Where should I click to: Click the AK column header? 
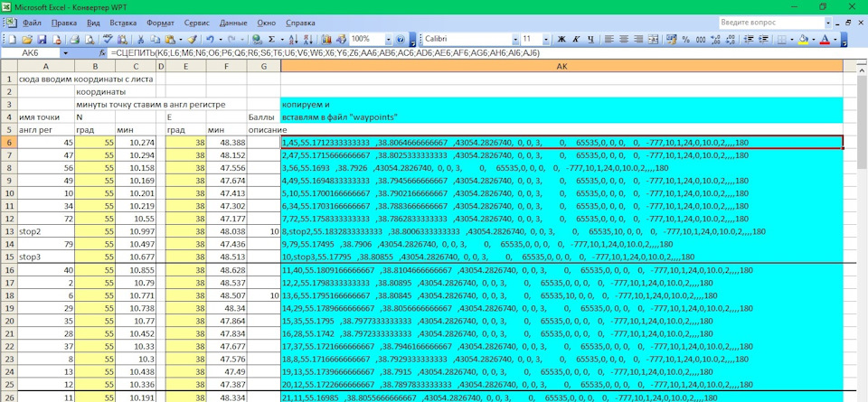(561, 66)
